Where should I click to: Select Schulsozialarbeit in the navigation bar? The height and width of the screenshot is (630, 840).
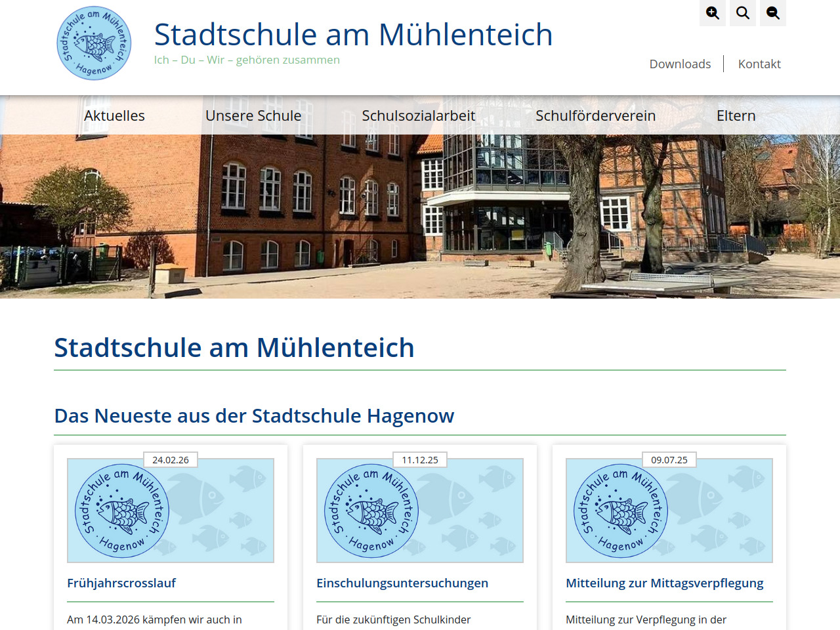(x=419, y=115)
